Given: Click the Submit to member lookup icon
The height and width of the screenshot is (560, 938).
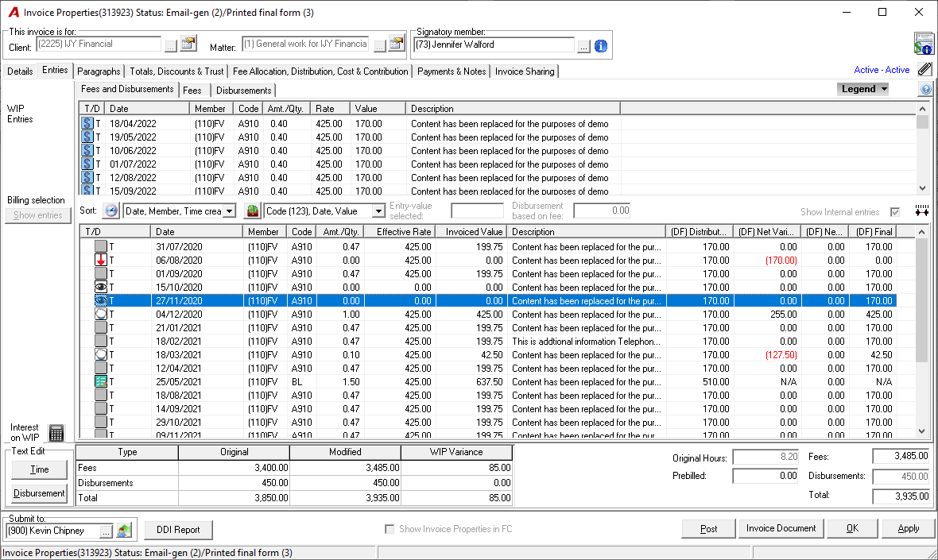Looking at the screenshot, I should [124, 530].
